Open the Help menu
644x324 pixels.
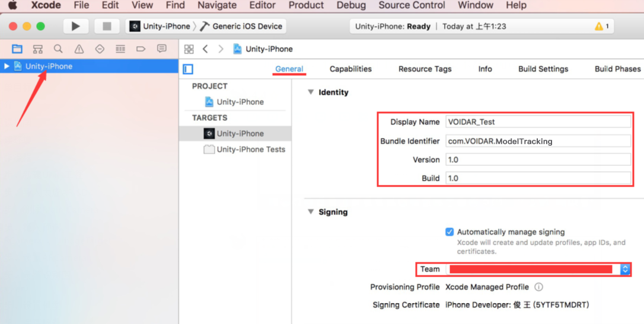(x=516, y=5)
